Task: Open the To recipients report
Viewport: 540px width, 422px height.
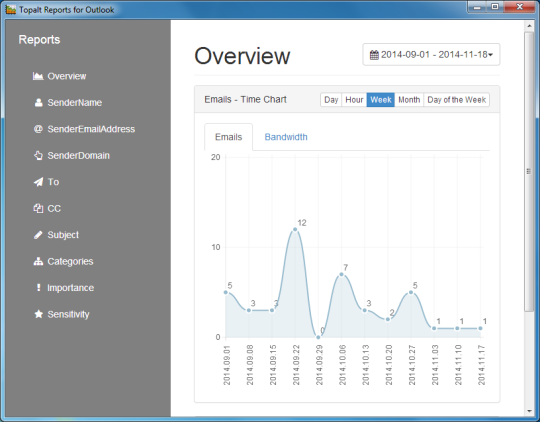Action: tap(53, 182)
